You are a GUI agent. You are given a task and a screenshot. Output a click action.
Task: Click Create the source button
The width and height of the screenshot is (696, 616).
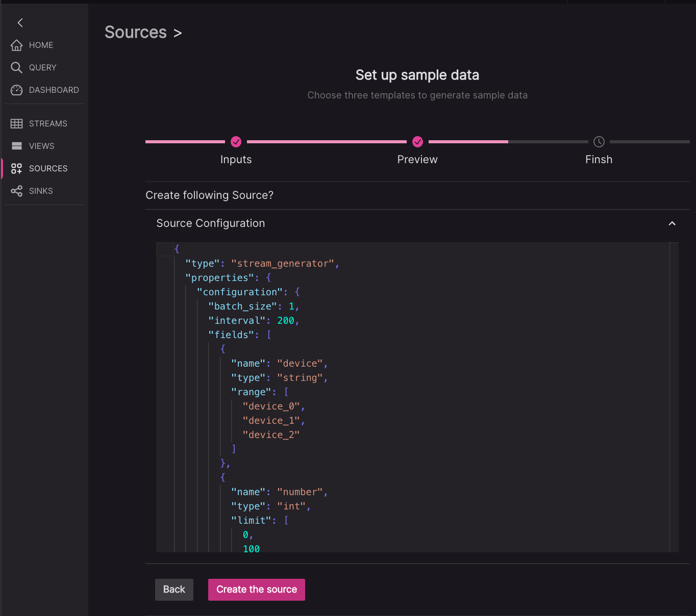coord(256,589)
